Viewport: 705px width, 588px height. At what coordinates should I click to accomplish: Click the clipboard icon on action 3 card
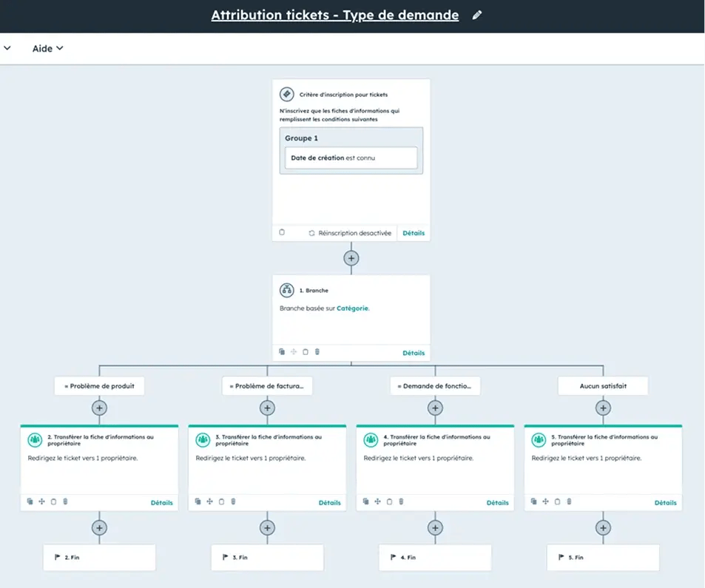point(221,501)
